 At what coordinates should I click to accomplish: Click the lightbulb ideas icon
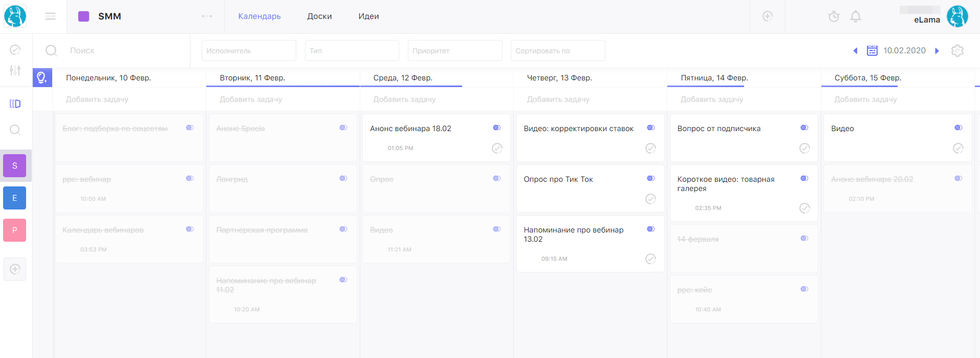(x=42, y=78)
